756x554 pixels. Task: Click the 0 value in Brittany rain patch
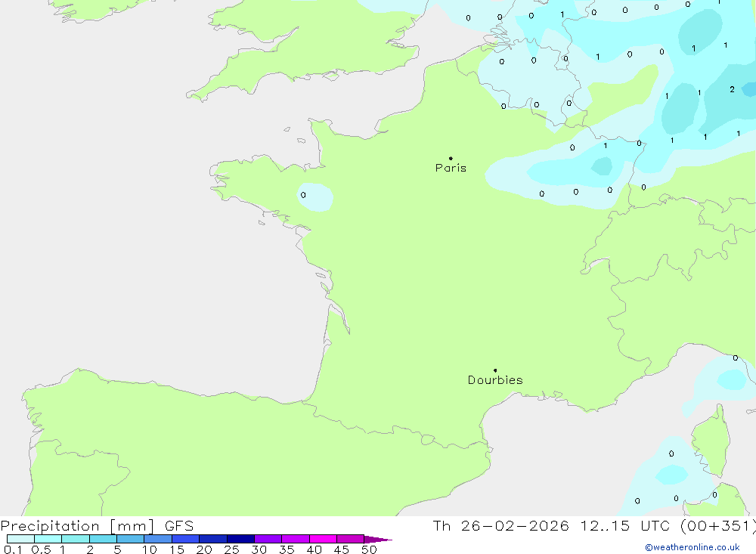click(x=303, y=195)
